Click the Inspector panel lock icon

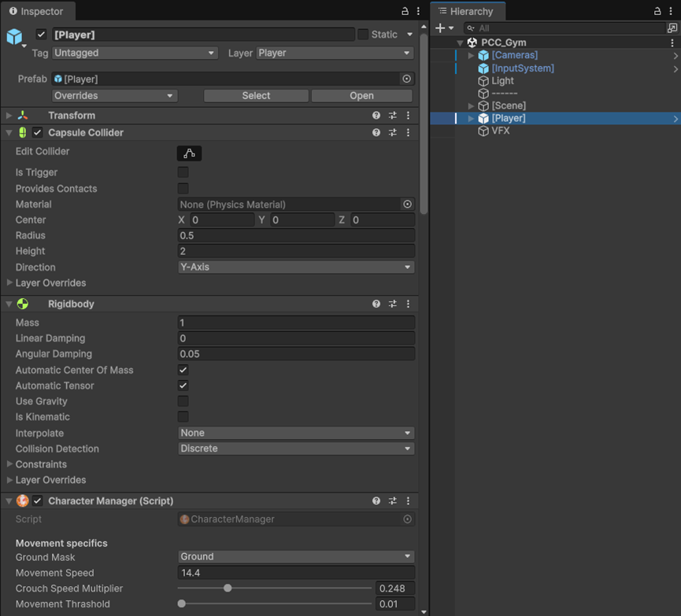pos(405,12)
